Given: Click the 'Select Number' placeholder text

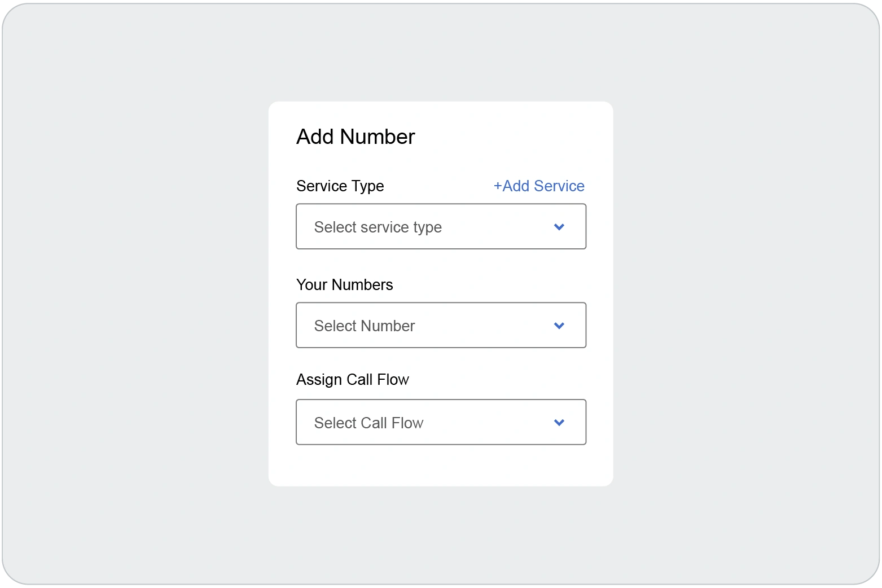Looking at the screenshot, I should click(364, 326).
